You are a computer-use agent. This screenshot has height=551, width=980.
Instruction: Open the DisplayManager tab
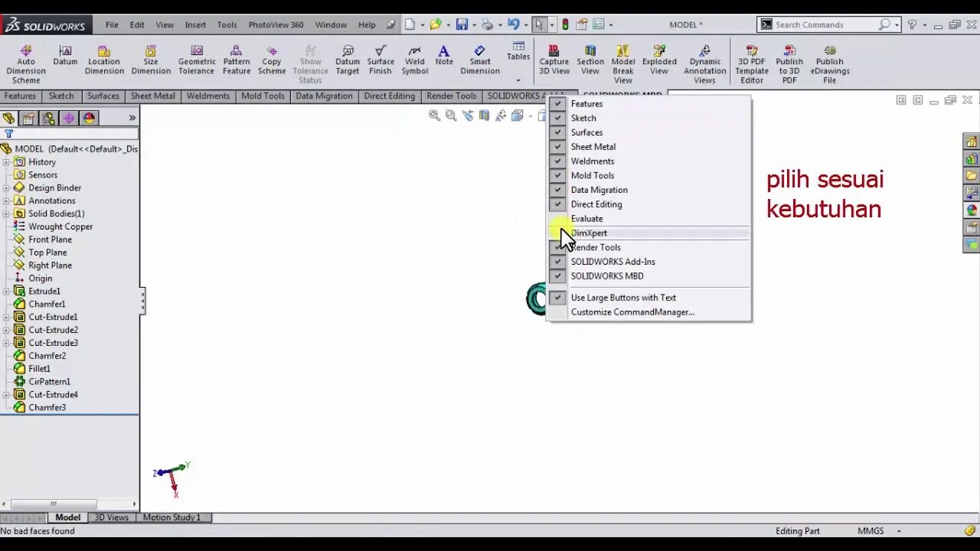point(89,118)
